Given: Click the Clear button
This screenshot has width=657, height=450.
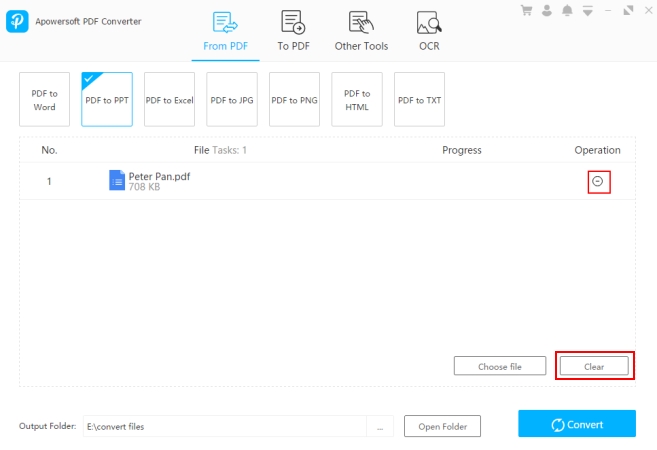Looking at the screenshot, I should (x=594, y=366).
